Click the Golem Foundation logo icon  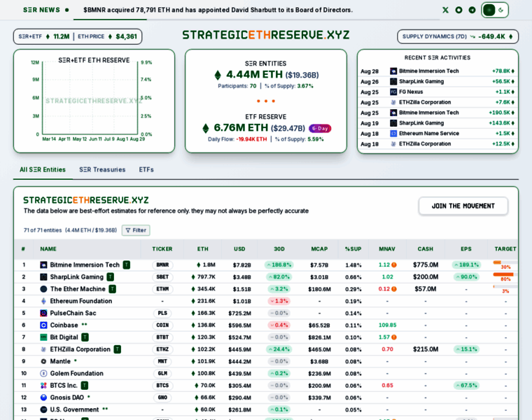coord(43,373)
